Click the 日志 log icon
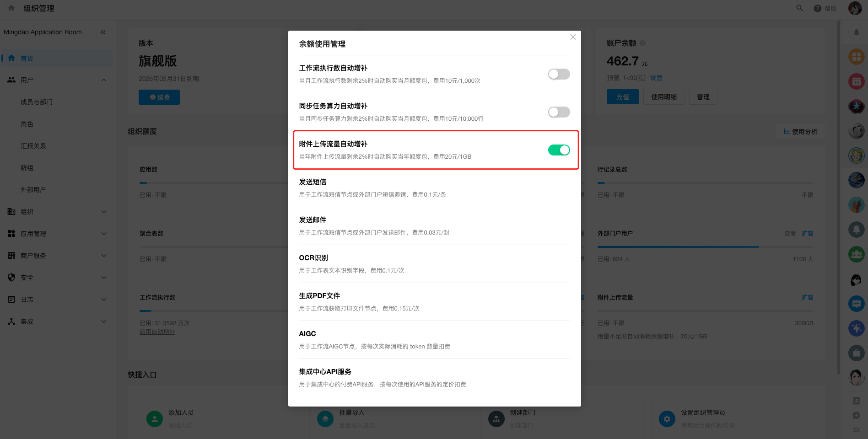The height and width of the screenshot is (439, 868). pos(11,300)
